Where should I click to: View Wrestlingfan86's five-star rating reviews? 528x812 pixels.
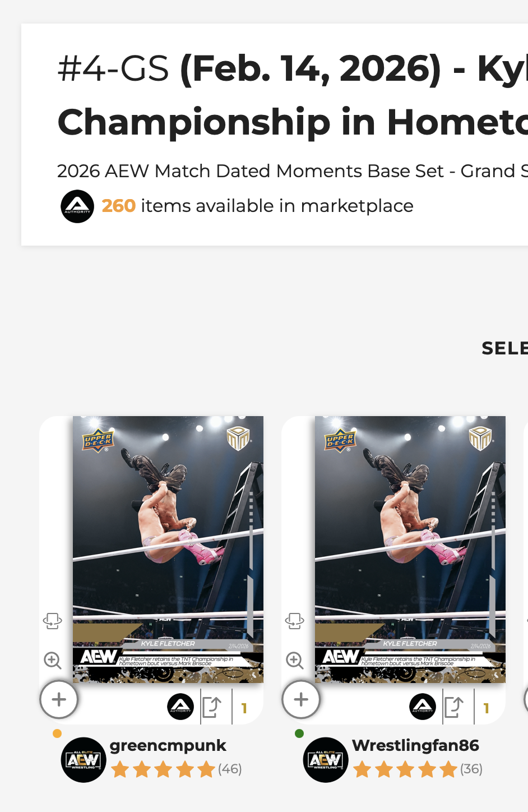405,769
